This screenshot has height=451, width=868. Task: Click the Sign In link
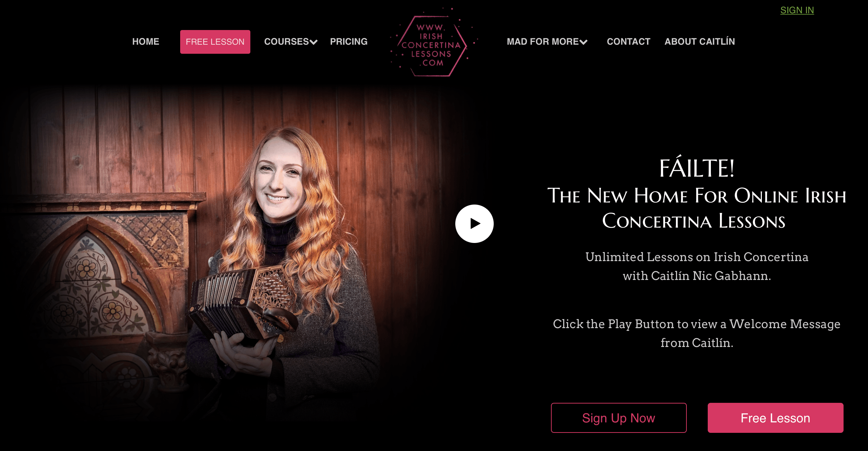[x=797, y=10]
